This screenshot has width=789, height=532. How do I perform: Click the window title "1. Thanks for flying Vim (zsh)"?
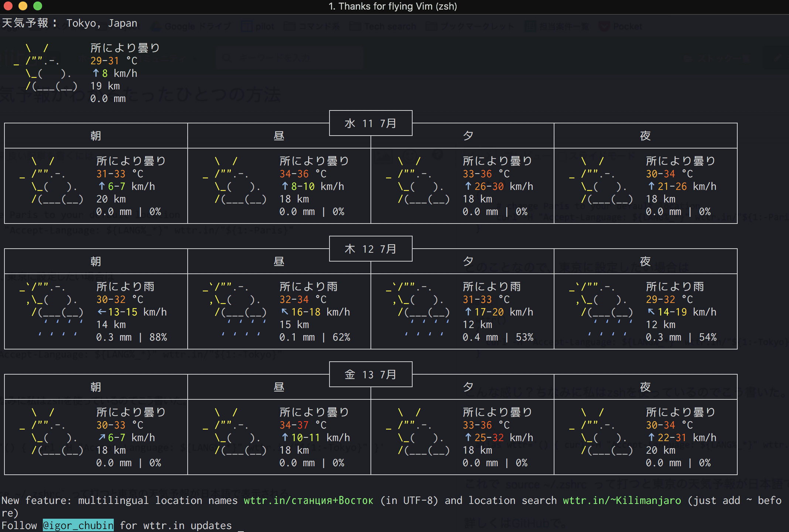coord(393,6)
